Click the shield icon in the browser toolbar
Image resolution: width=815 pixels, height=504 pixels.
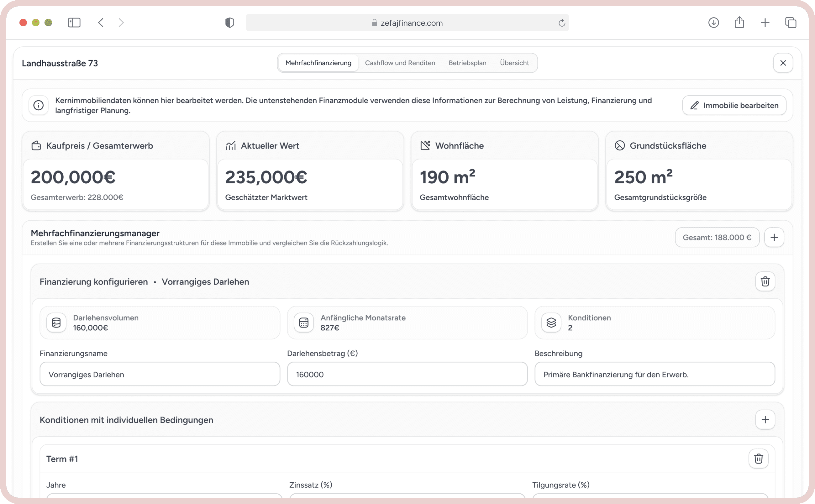point(229,23)
